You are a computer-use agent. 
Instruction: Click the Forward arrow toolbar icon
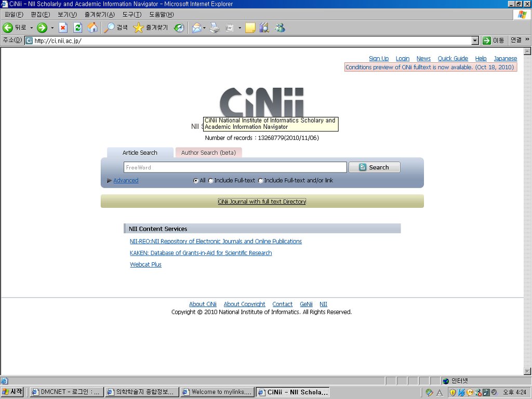42,28
